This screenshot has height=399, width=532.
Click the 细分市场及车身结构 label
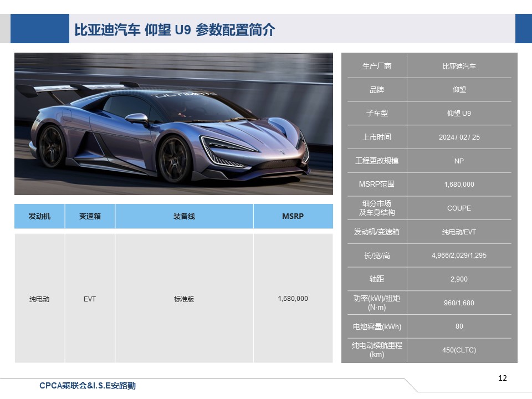(377, 208)
